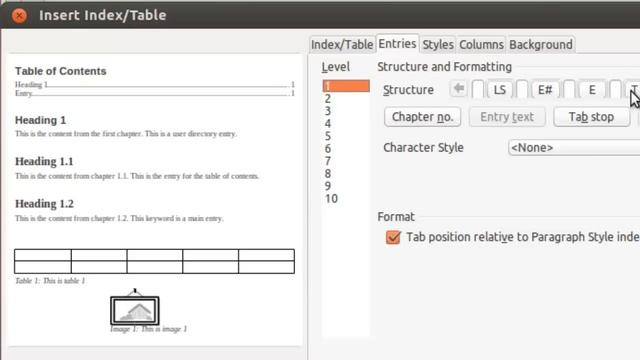Screen dimensions: 640x360
Task: Select level 8 in Level list
Action: (346, 174)
